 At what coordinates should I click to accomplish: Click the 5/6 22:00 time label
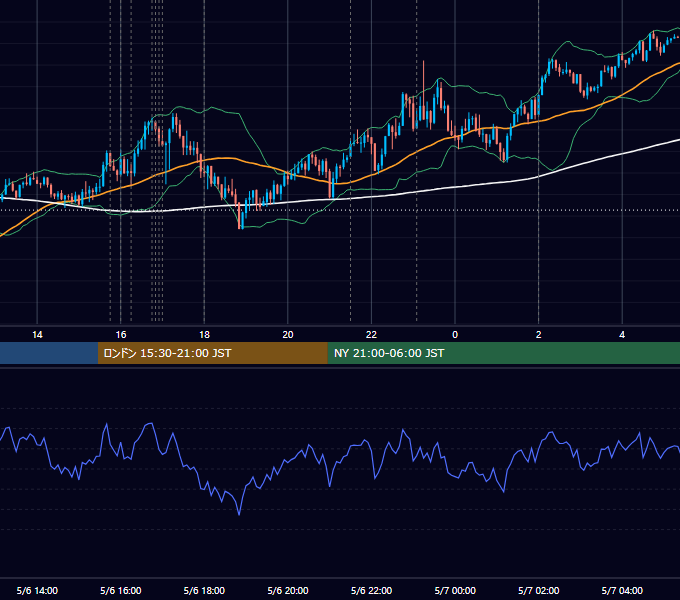(x=371, y=590)
